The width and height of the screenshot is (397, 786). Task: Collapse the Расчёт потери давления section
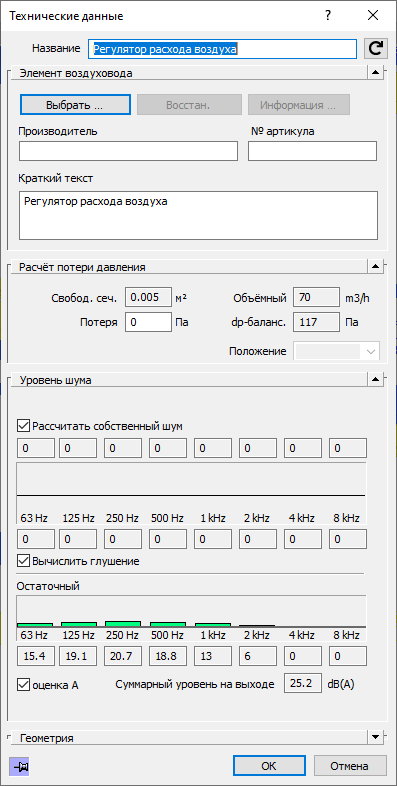coord(376,267)
